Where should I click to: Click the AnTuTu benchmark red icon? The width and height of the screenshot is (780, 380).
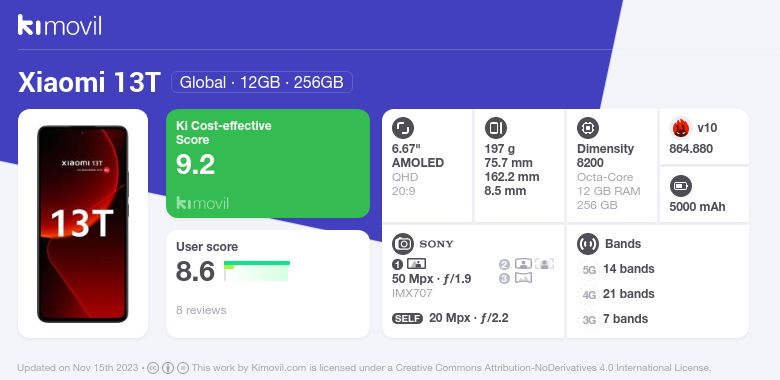pyautogui.click(x=681, y=128)
